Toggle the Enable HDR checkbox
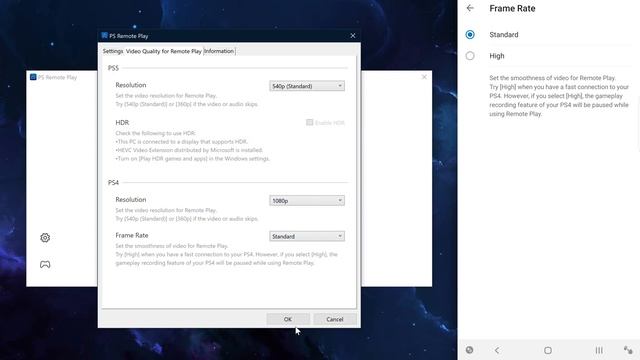Viewport: 640px width, 360px height. tap(309, 122)
